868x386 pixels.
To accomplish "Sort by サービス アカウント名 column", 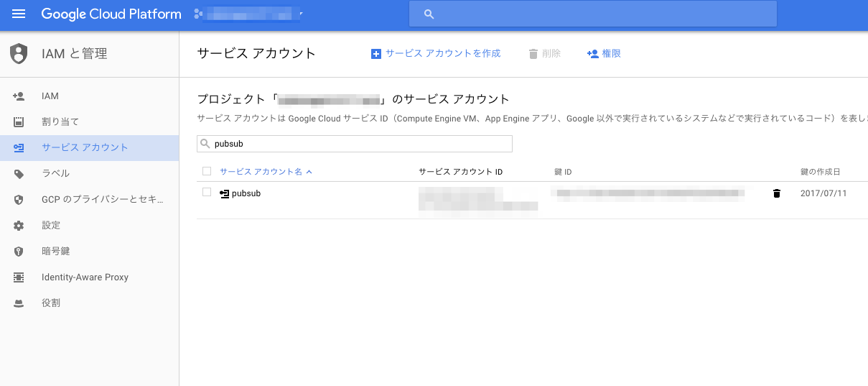I will (x=261, y=172).
